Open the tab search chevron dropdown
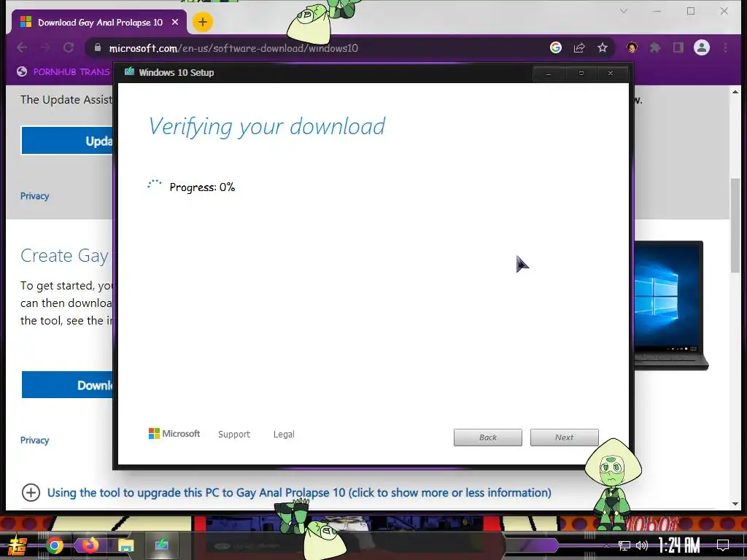This screenshot has width=747, height=560. coord(623,11)
